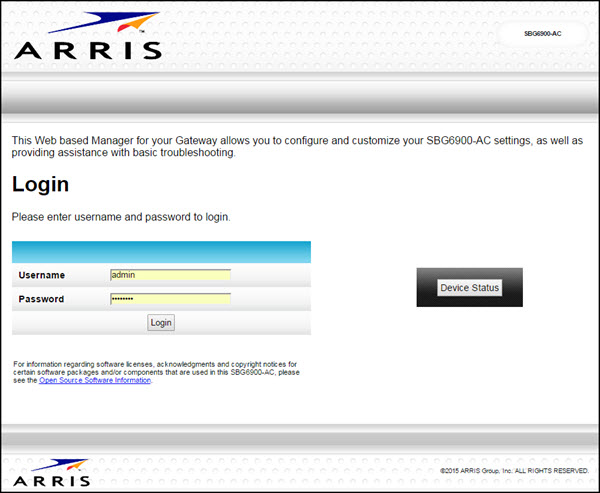
Task: Open the Open Source Software Information link
Action: (95, 381)
